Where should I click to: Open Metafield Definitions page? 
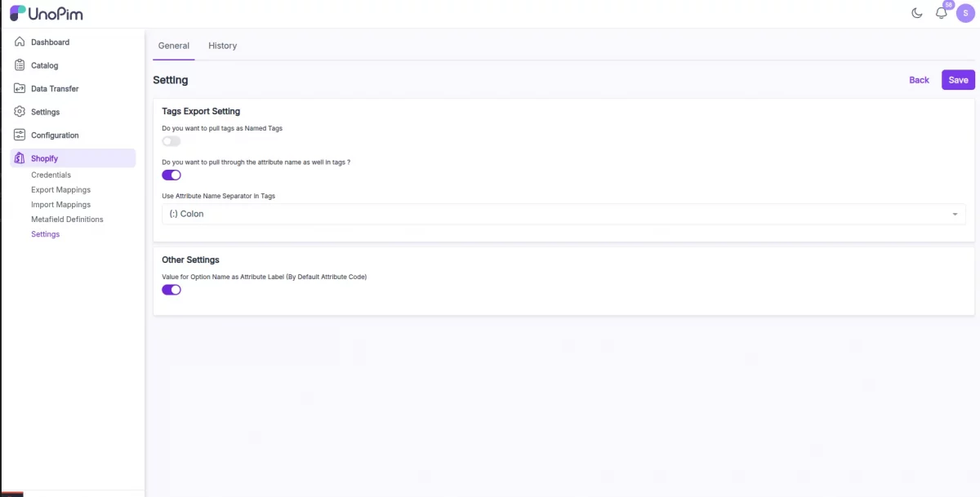coord(67,219)
